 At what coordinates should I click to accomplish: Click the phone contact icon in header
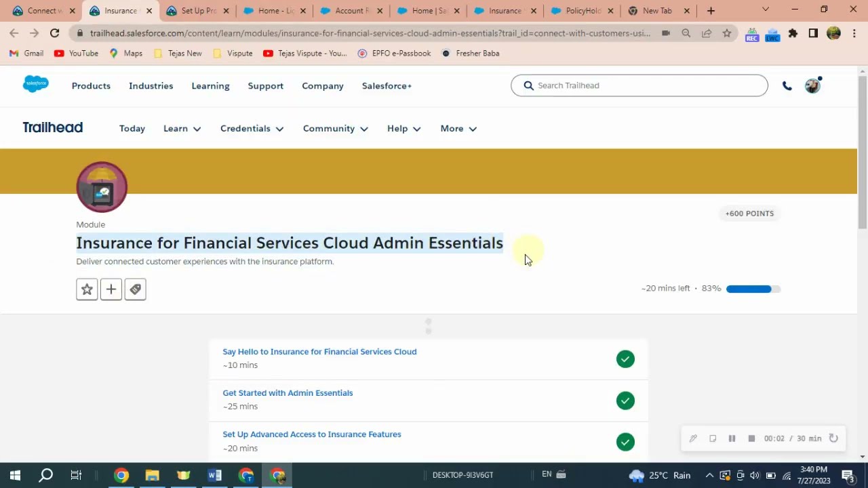tap(787, 86)
